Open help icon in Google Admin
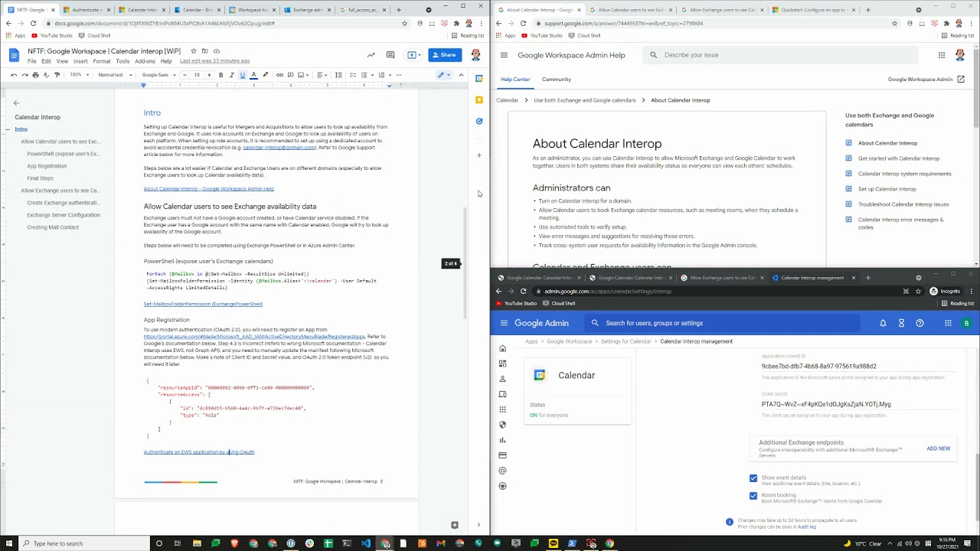 point(920,323)
